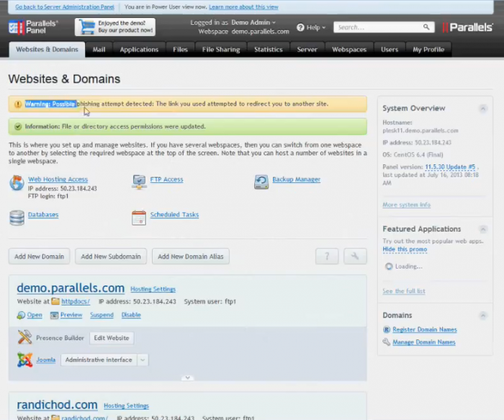
Task: Open the Mail tab
Action: click(x=99, y=50)
